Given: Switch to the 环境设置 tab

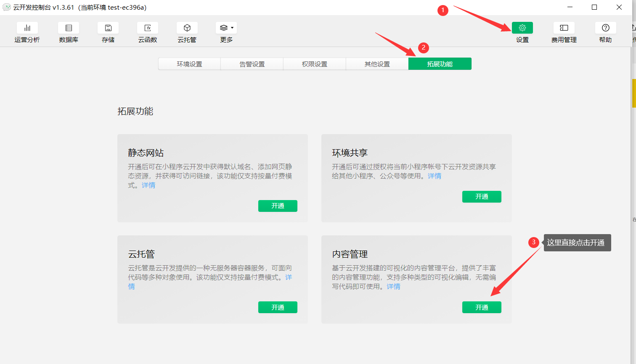Looking at the screenshot, I should (189, 64).
